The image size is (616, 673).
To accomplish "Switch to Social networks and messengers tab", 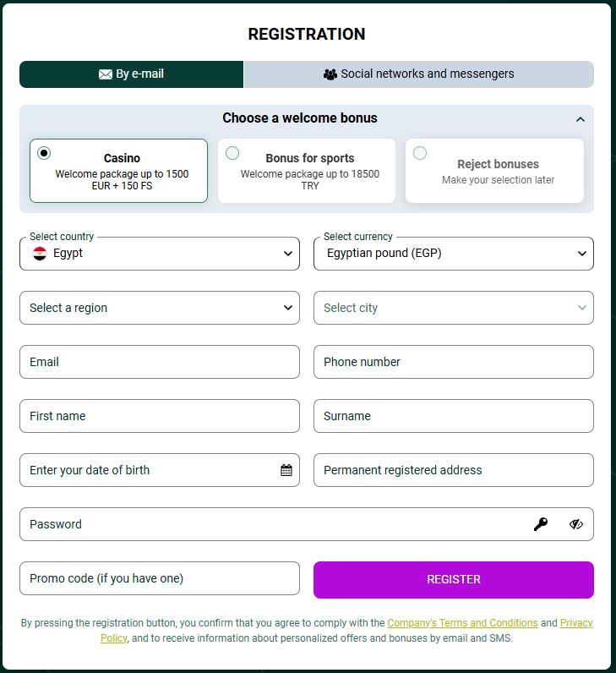I will [419, 74].
